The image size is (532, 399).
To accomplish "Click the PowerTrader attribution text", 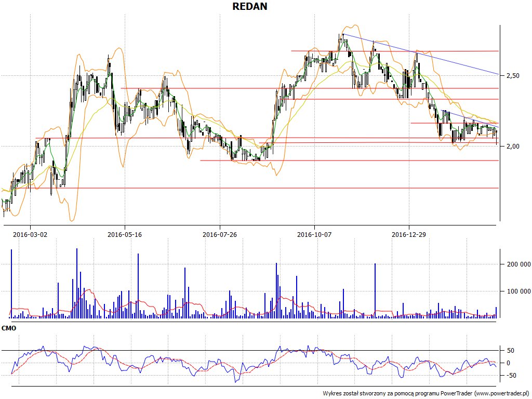I will tap(426, 393).
